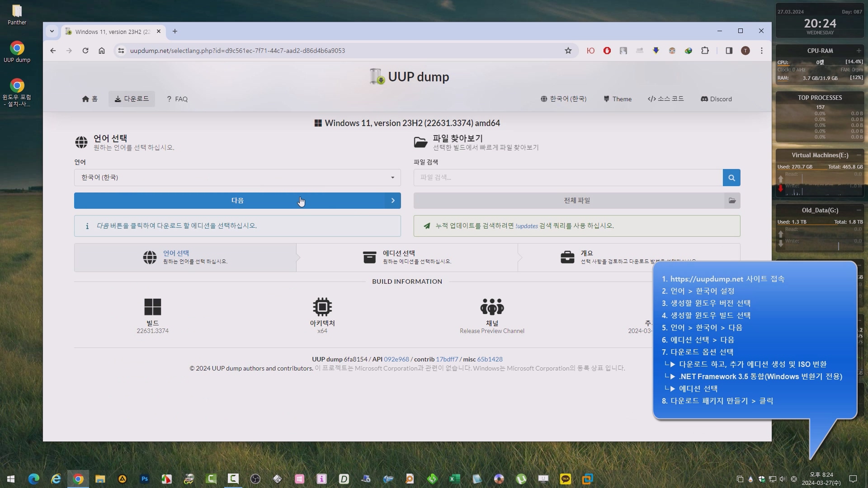This screenshot has height=488, width=868.
Task: Open the 소스 코드 link
Action: coord(665,99)
